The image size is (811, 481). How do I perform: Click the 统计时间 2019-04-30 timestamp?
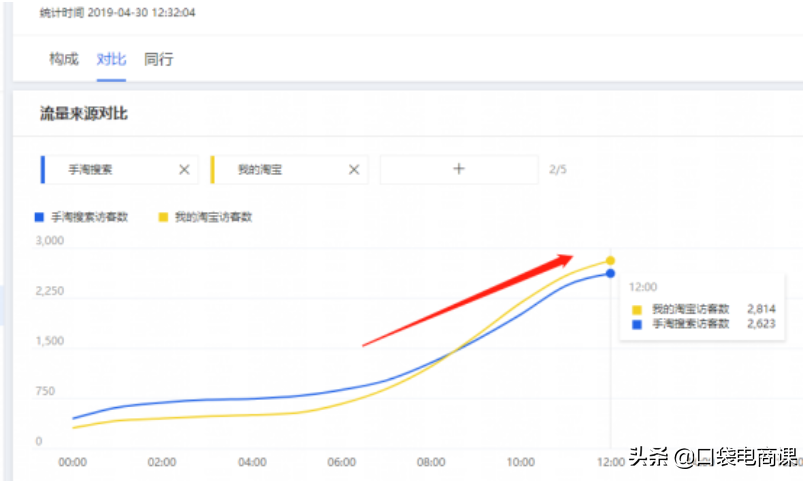tap(117, 12)
